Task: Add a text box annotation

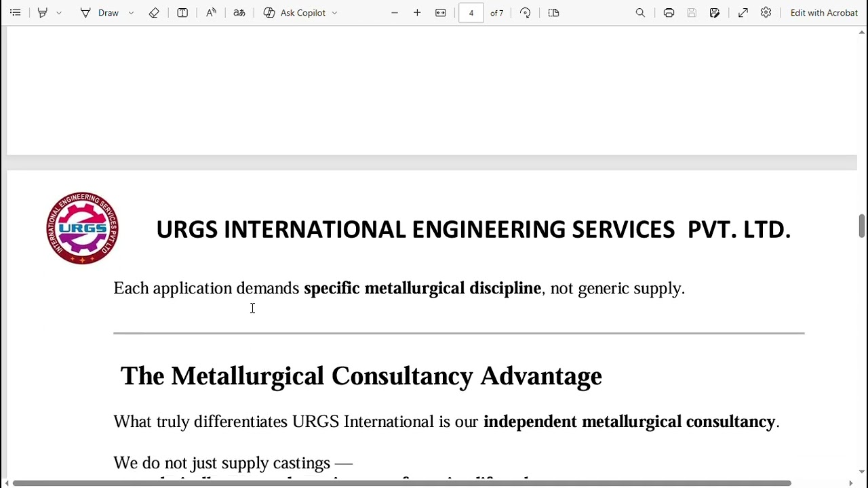Action: click(182, 13)
